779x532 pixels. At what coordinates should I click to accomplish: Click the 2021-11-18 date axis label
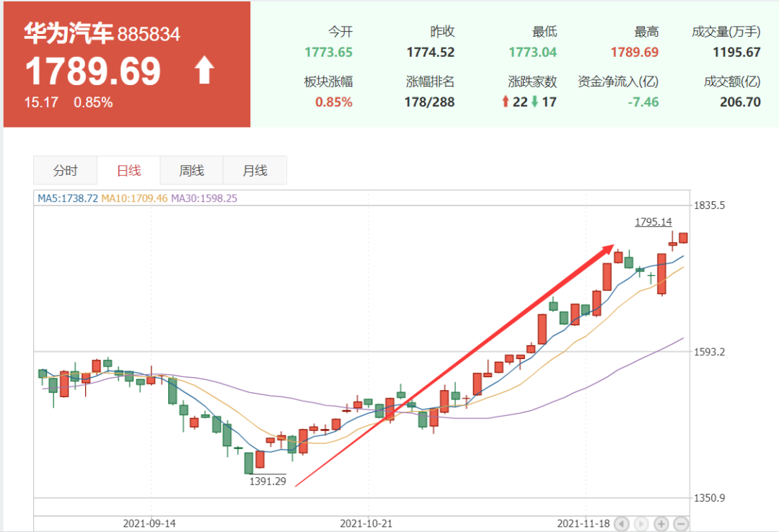point(584,523)
